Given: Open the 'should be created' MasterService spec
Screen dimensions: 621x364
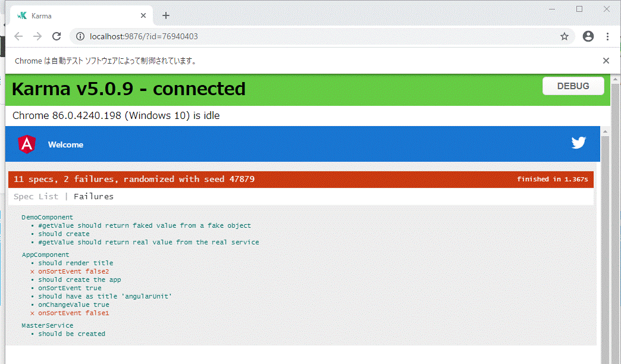Looking at the screenshot, I should 71,334.
